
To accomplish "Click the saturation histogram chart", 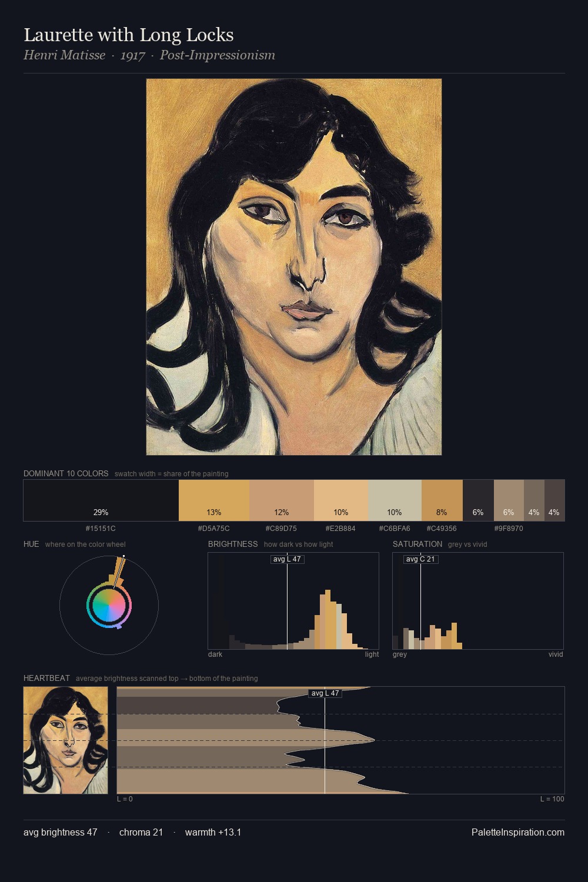I will point(478,601).
